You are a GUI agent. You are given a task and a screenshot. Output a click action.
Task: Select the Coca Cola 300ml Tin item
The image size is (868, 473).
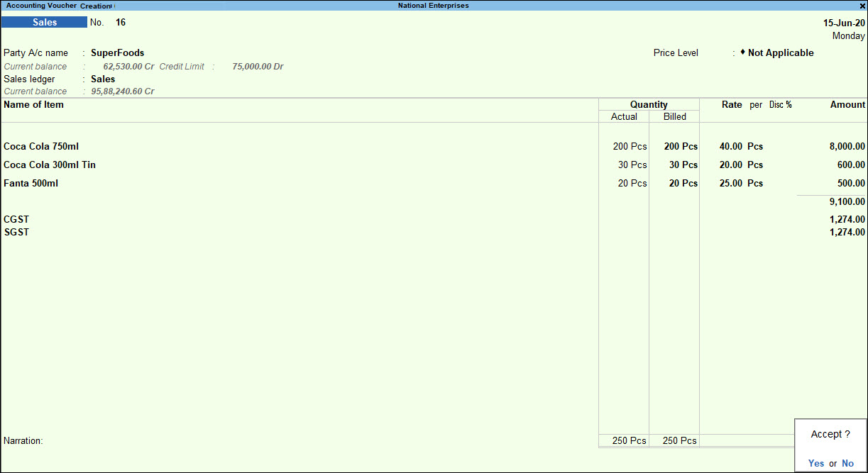click(x=50, y=165)
